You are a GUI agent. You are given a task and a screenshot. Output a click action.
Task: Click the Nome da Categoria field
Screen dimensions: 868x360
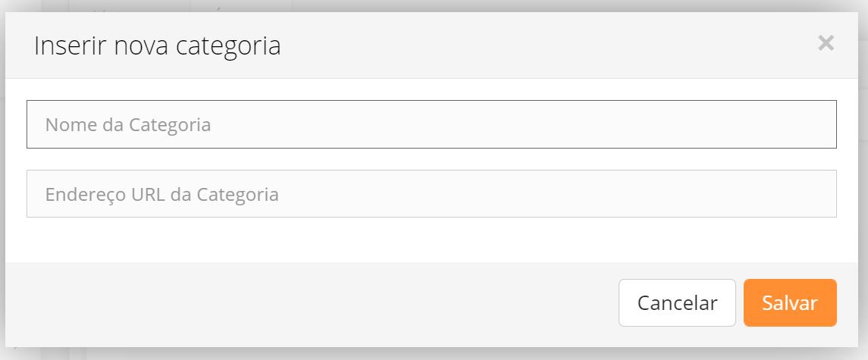[431, 124]
